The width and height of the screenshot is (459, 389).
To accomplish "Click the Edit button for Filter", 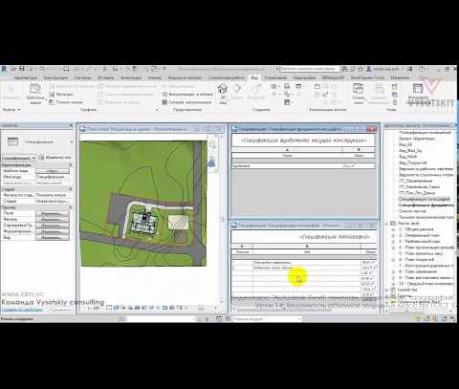I will point(52,219).
